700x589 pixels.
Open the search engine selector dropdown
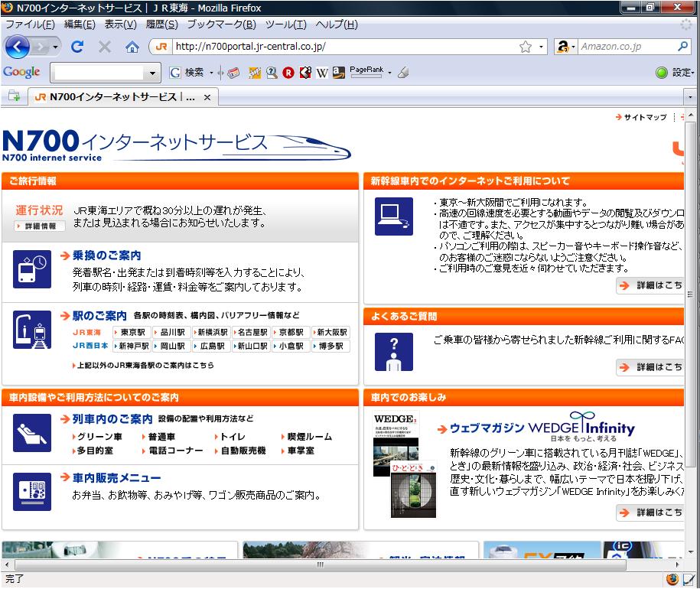click(x=573, y=47)
